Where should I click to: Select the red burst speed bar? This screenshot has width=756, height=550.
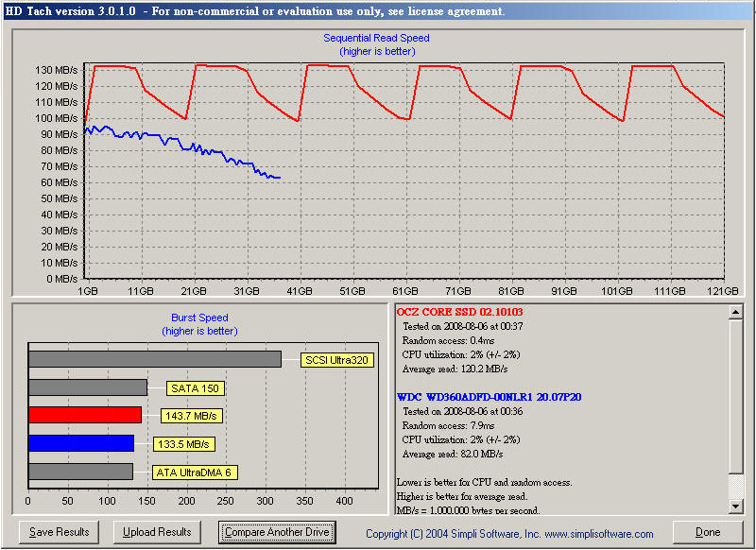(85, 415)
